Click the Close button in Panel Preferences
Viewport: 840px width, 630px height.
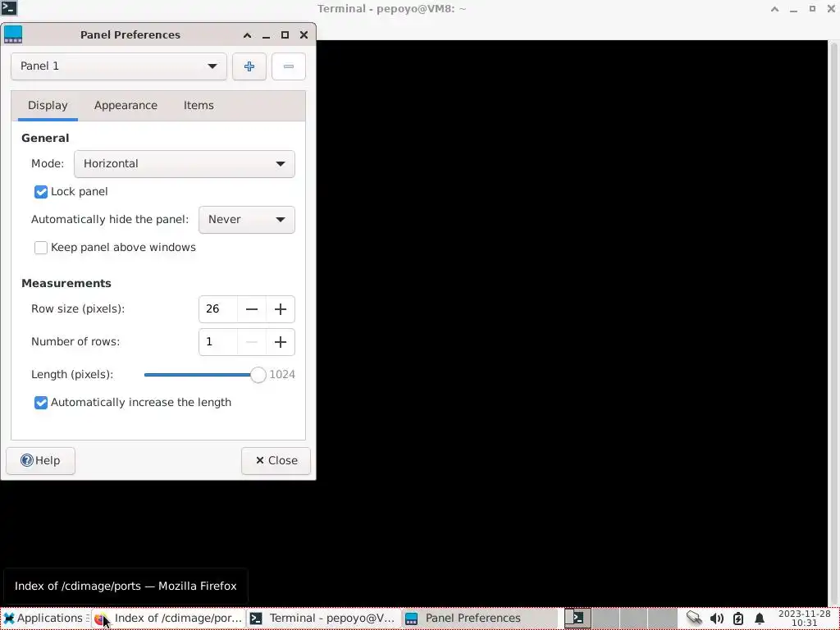[276, 461]
